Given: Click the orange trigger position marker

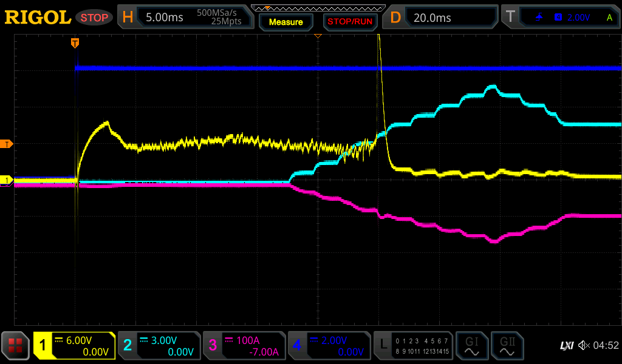Looking at the screenshot, I should click(x=75, y=42).
